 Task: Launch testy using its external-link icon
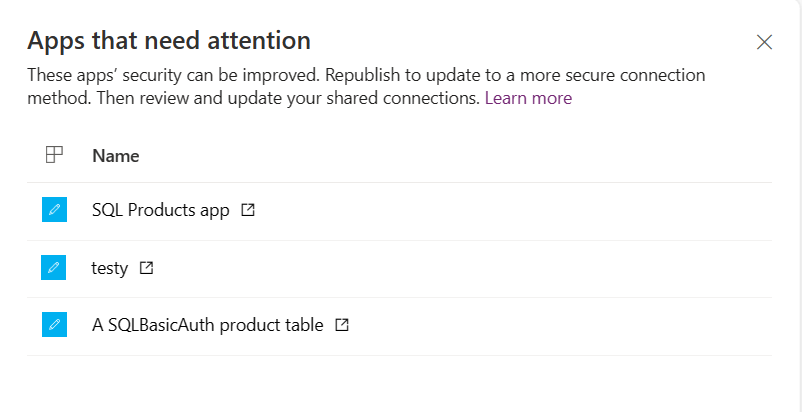point(147,267)
